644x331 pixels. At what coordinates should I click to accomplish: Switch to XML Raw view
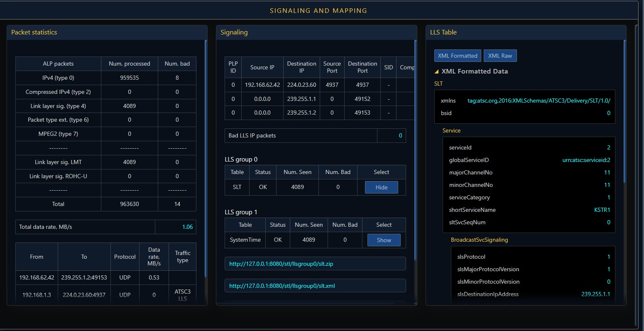coord(500,56)
